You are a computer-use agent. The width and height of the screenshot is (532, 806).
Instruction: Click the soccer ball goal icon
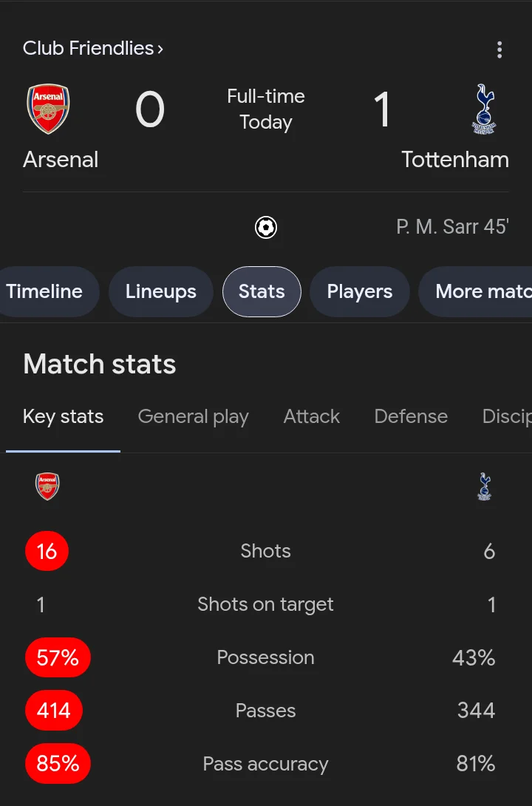point(266,227)
